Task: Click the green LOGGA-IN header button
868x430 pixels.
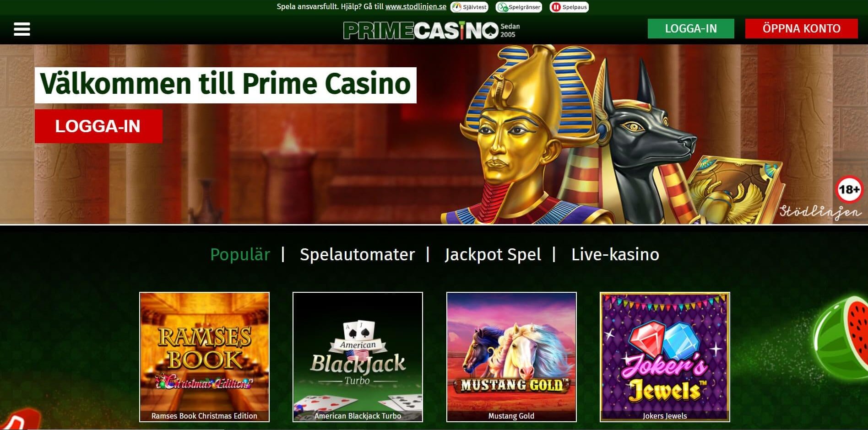Action: pos(691,28)
